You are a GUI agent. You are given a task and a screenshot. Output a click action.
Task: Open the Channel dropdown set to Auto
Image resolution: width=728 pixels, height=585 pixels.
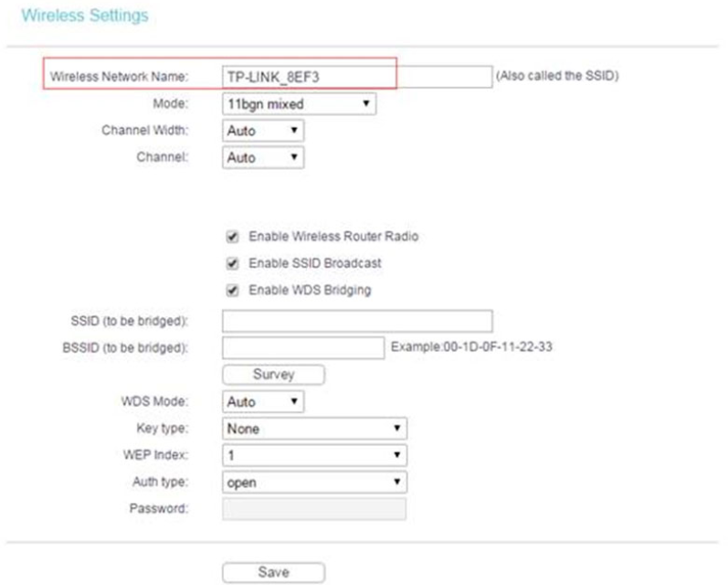pyautogui.click(x=263, y=157)
